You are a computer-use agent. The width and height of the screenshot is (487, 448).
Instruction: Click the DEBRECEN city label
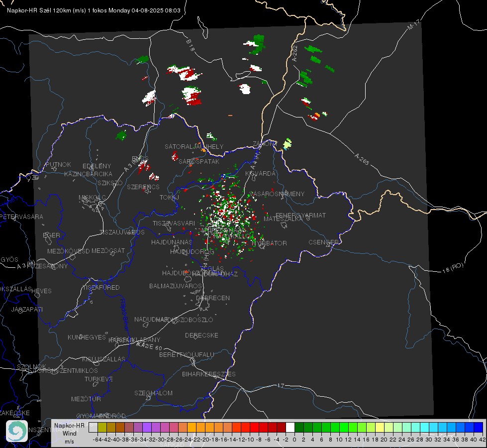(213, 298)
